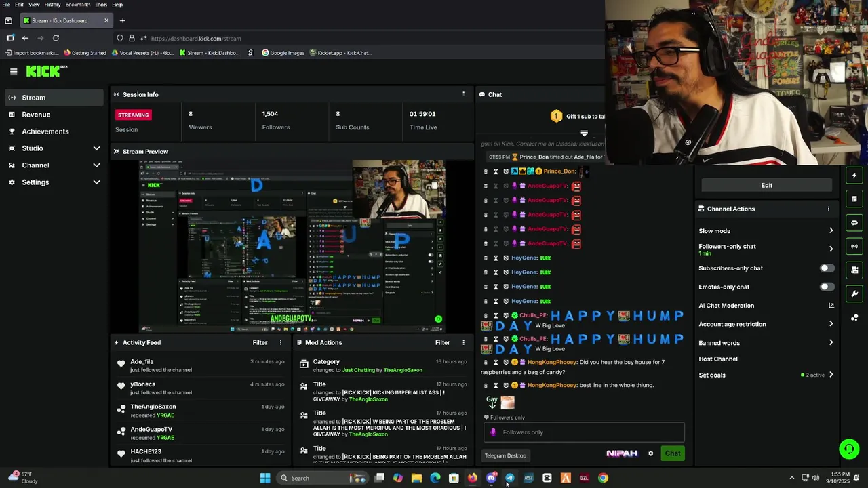Image resolution: width=868 pixels, height=488 pixels.
Task: Toggle Subscribers-only chat switch
Action: 827,268
